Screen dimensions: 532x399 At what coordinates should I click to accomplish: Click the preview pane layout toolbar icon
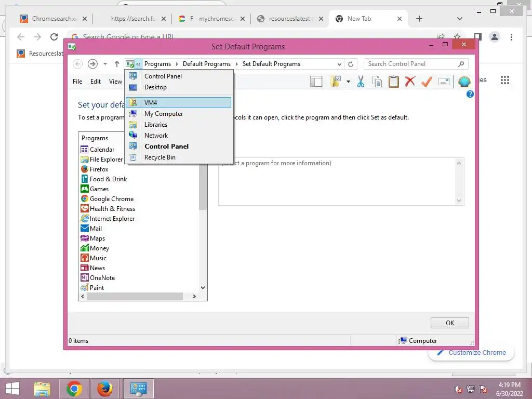[316, 82]
